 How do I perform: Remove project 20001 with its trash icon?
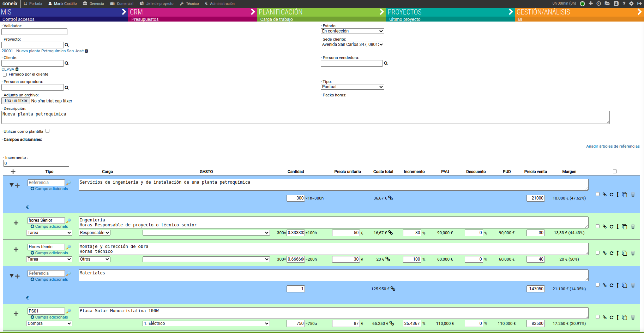(86, 51)
